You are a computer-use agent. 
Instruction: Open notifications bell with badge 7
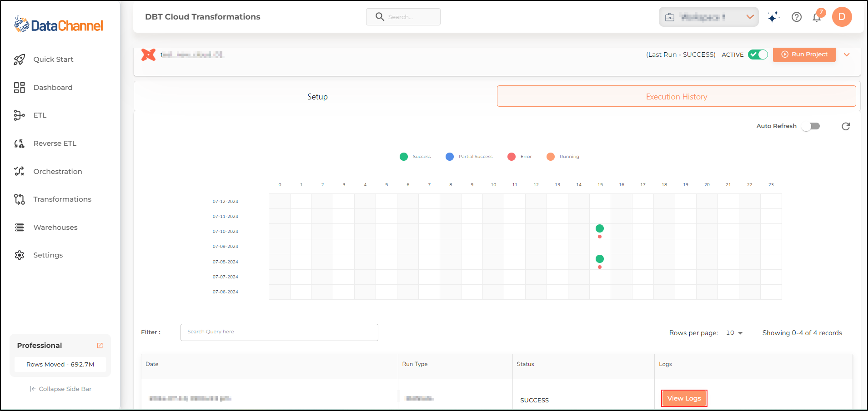pos(817,16)
